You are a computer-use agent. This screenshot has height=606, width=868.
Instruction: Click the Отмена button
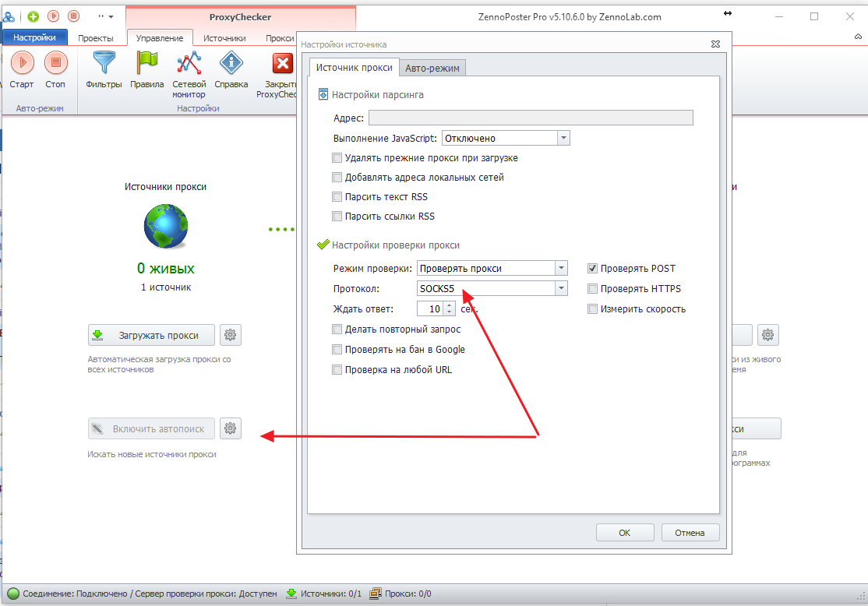690,533
